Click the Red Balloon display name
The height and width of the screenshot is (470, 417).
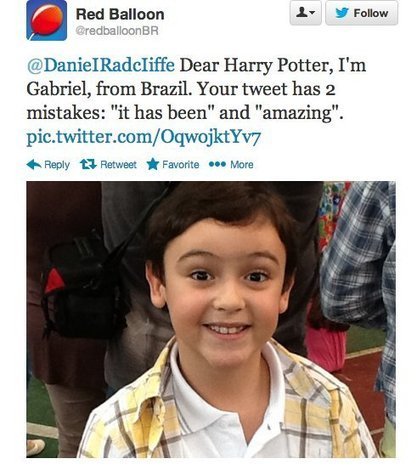pyautogui.click(x=120, y=14)
